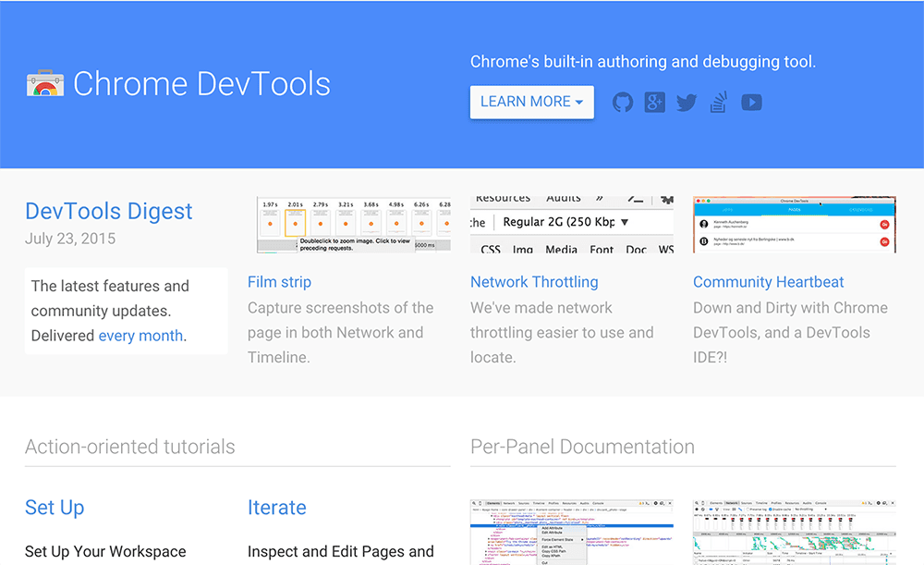
Task: Open the Community Heartbeat article
Action: click(768, 282)
